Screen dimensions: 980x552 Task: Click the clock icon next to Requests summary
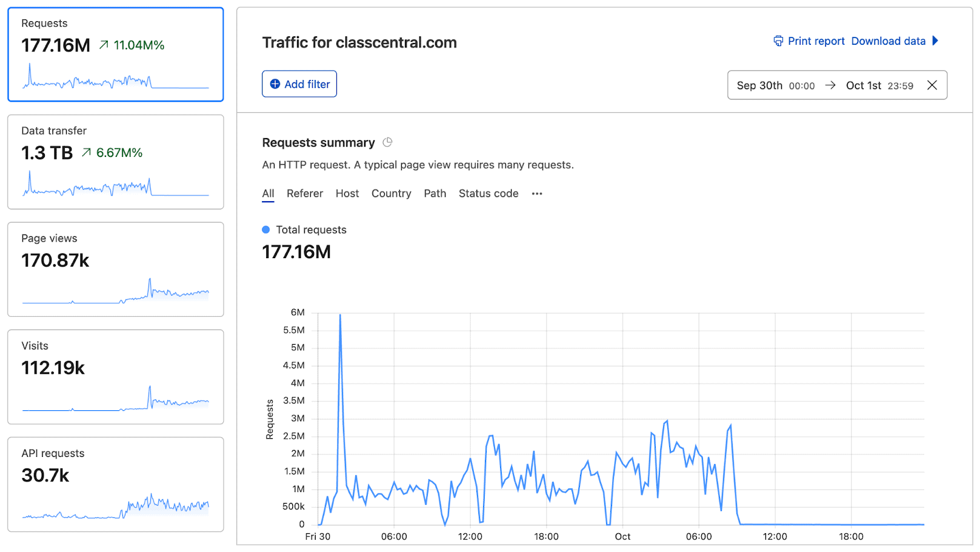(387, 142)
